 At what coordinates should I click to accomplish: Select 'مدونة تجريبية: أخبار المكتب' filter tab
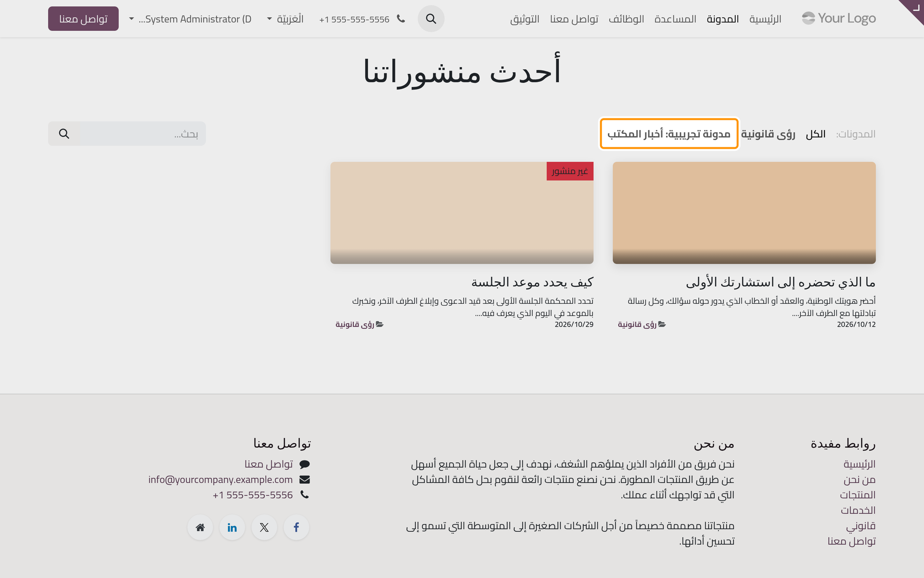tap(669, 134)
